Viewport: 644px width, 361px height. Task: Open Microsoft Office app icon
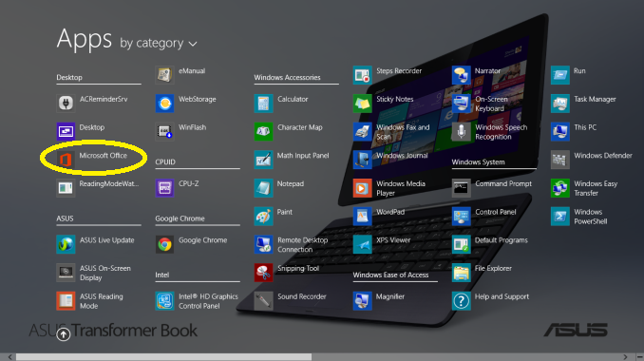click(66, 160)
